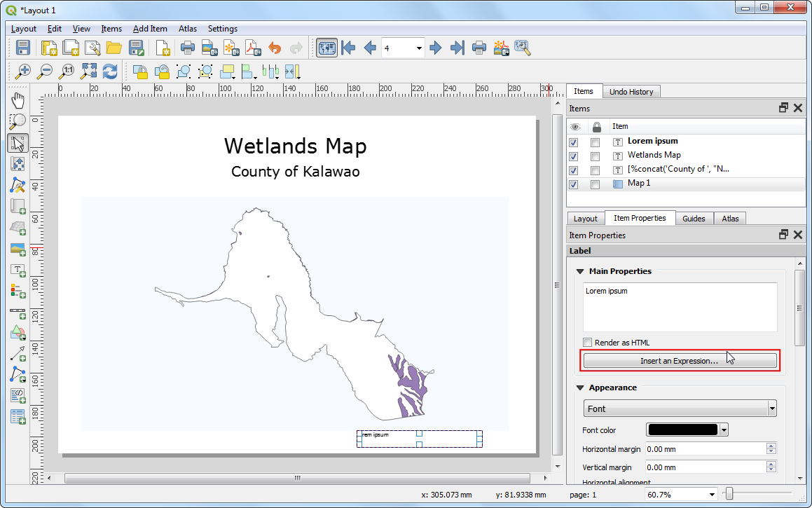Viewport: 812px width, 508px height.
Task: Switch to the Guides tab
Action: [694, 219]
